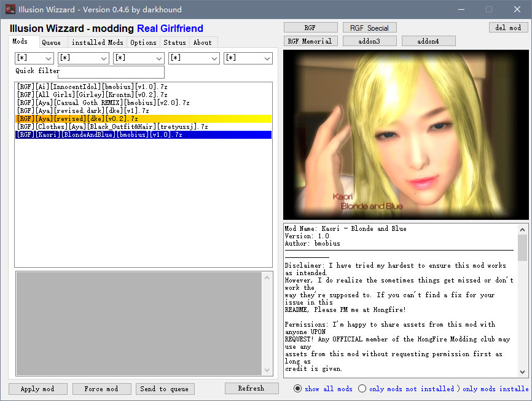Open the About tab
The height and width of the screenshot is (401, 532).
click(203, 42)
